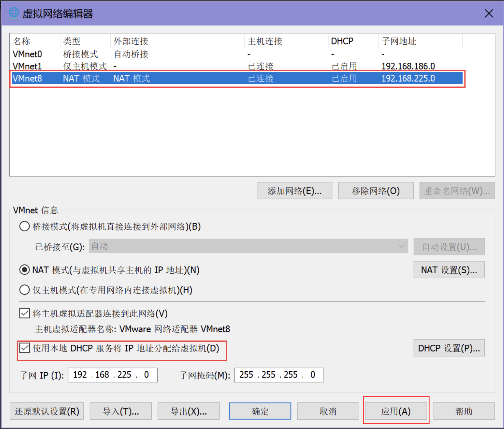
Task: Click the 主机连接 column header
Action: coord(286,41)
